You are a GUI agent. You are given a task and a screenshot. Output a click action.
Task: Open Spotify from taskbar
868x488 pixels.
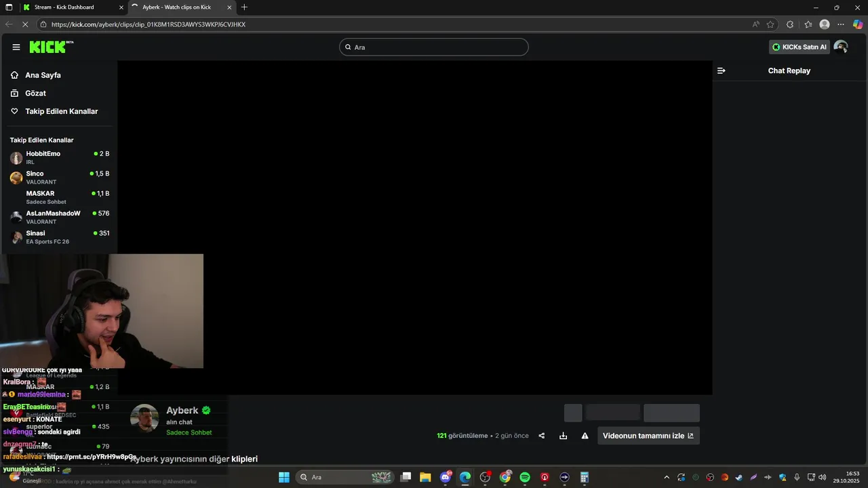coord(525,477)
